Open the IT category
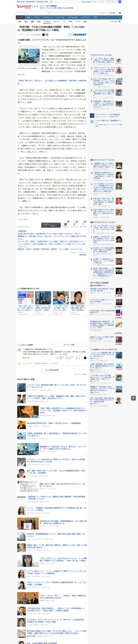The image size is (138, 644). coord(64,21)
